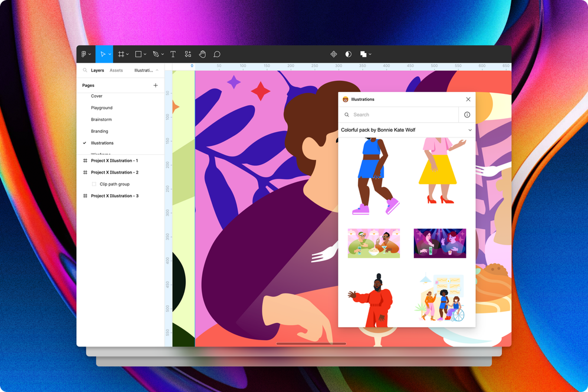This screenshot has width=588, height=392.
Task: Add a new page with the plus button
Action: 155,85
